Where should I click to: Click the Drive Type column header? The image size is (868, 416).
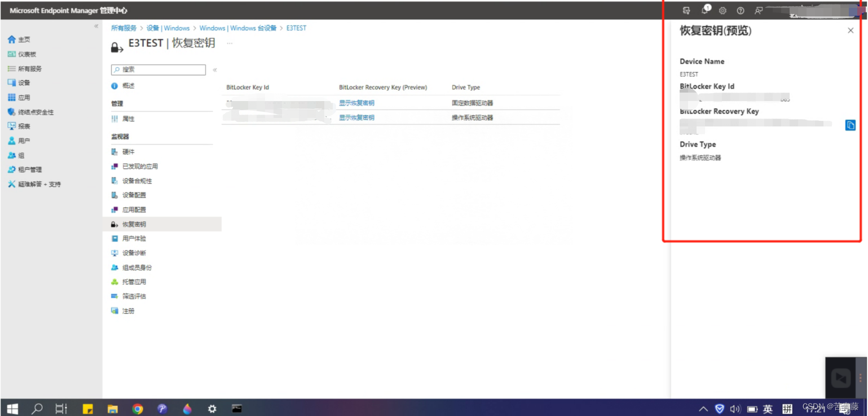point(466,87)
